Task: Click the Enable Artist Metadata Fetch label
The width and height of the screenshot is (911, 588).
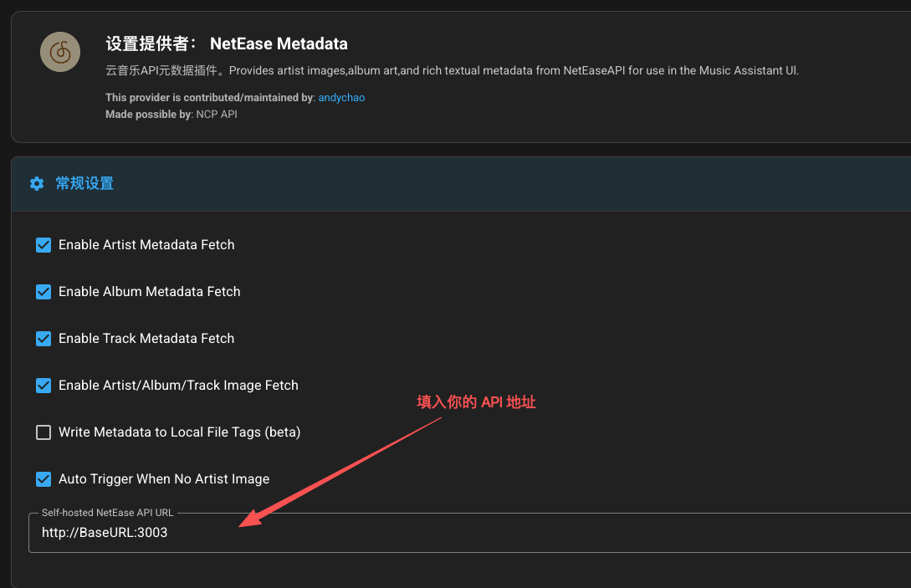Action: tap(146, 245)
